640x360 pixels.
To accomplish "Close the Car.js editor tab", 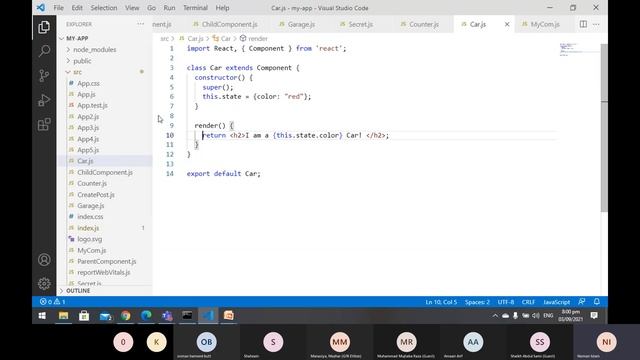I will point(507,24).
